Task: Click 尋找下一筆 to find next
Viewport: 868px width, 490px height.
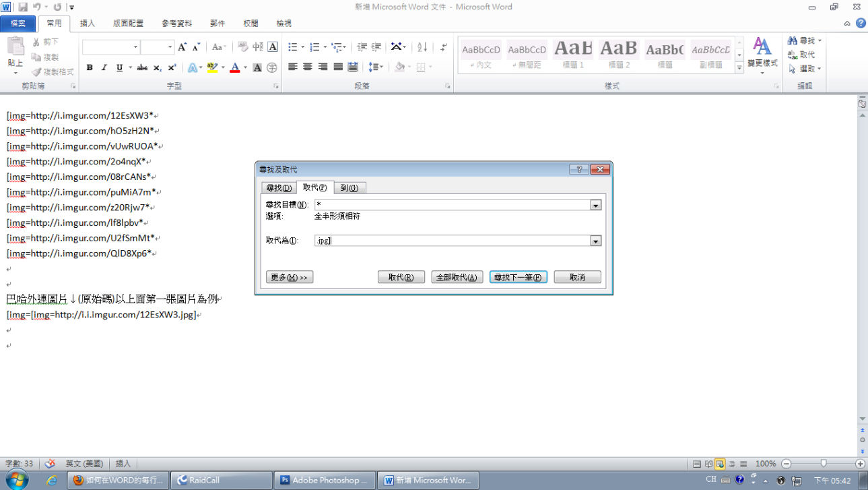Action: [518, 276]
